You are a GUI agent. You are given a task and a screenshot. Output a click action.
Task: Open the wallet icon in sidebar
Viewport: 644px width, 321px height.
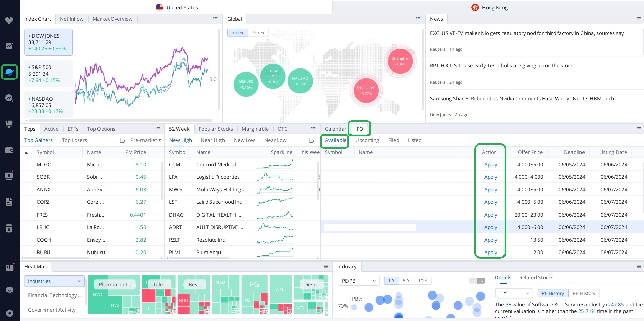coord(9,150)
